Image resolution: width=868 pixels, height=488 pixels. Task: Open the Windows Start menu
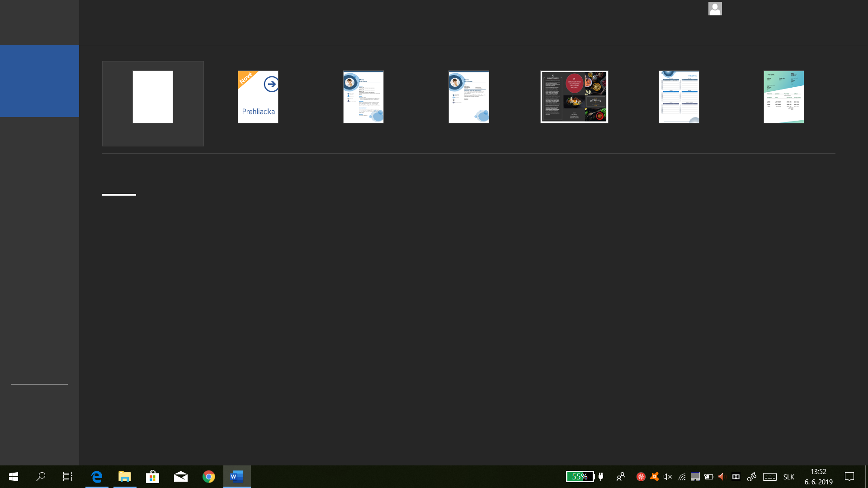point(14,477)
